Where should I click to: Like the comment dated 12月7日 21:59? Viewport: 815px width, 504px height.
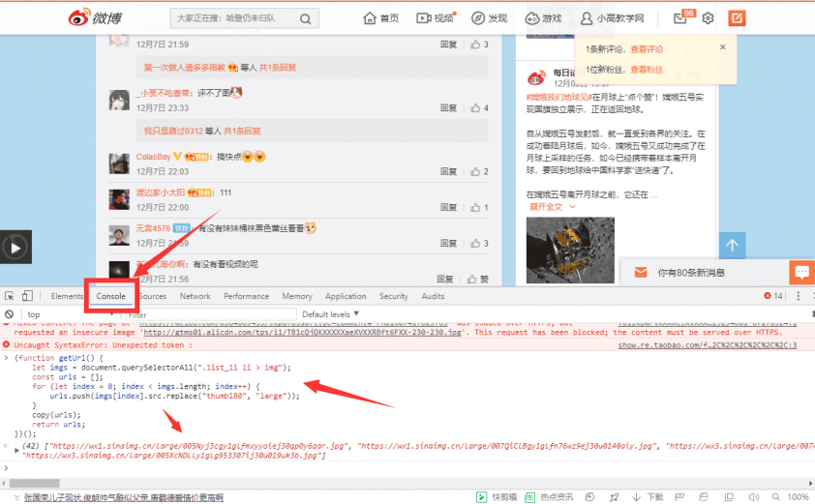tap(479, 44)
